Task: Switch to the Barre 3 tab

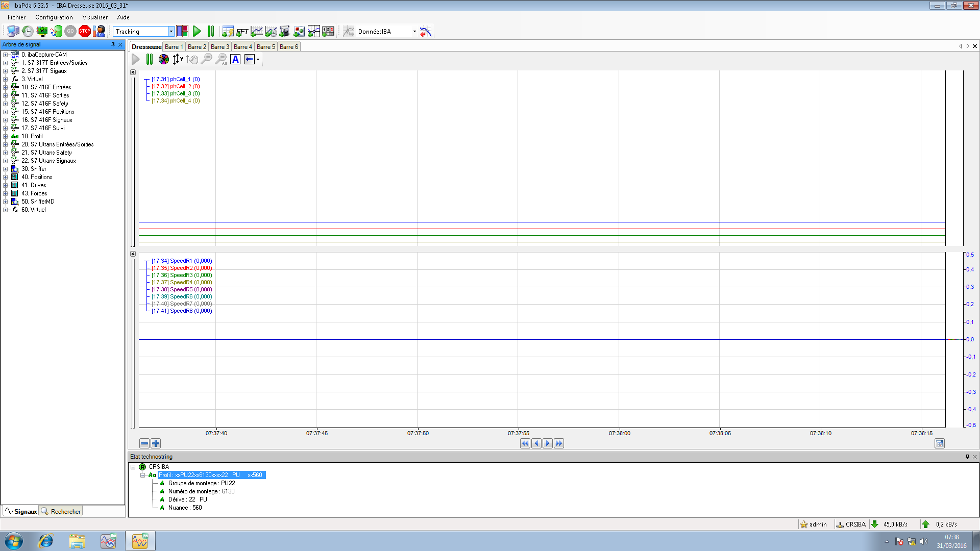Action: click(220, 46)
